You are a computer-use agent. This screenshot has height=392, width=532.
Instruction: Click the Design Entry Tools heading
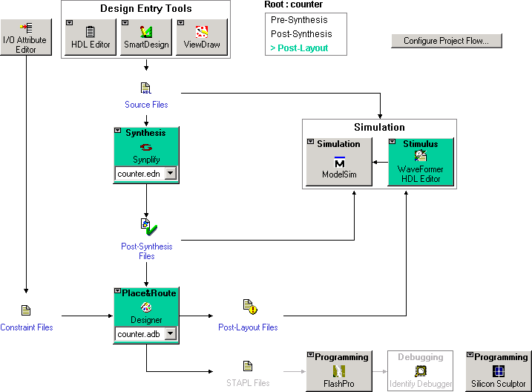[146, 8]
